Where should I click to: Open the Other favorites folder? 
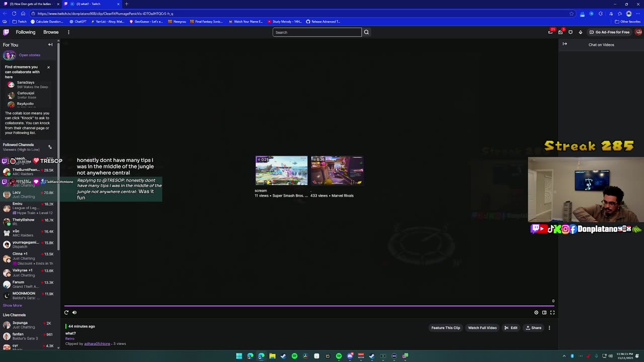click(x=627, y=22)
